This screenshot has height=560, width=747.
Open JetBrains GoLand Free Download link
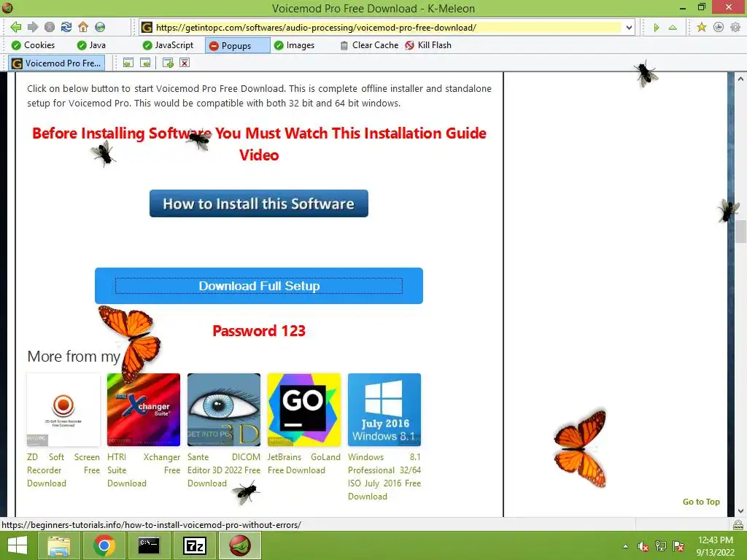[304, 463]
